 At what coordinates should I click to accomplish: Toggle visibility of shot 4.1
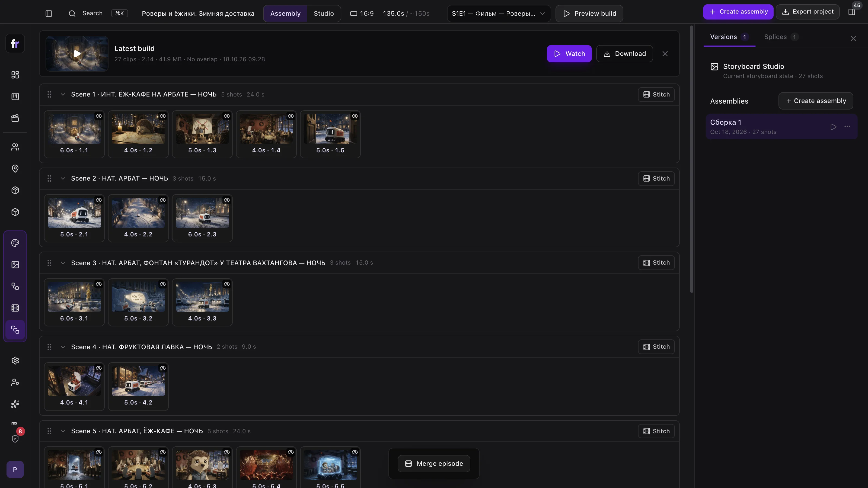[x=99, y=368]
